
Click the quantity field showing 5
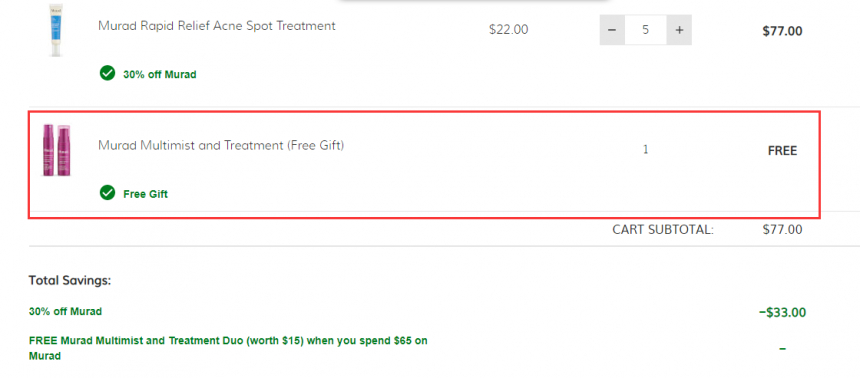[646, 30]
